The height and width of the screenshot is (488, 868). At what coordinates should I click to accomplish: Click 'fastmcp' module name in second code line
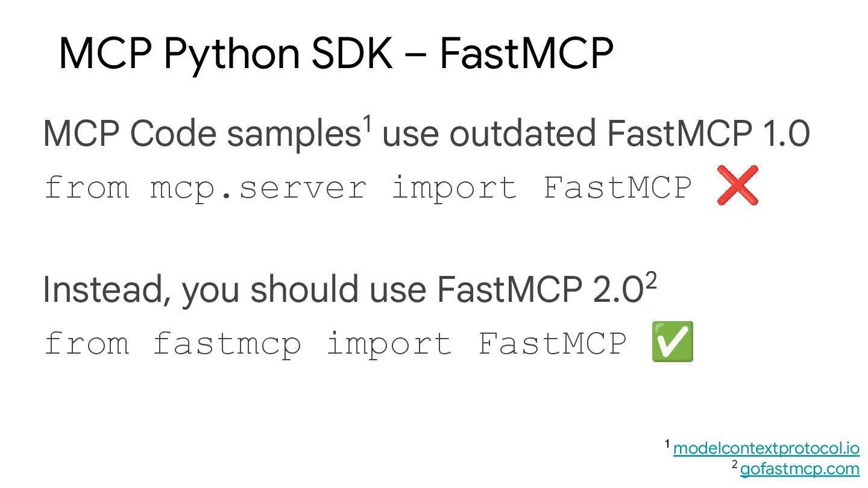click(x=227, y=344)
